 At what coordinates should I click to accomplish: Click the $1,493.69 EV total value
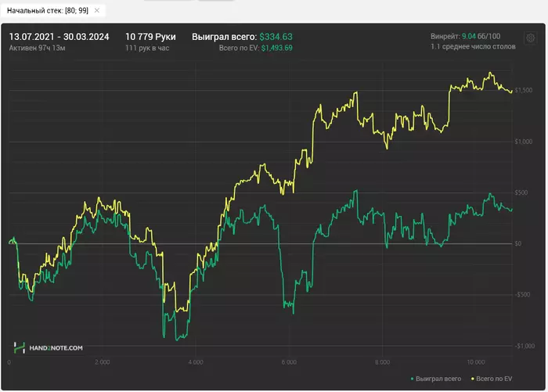point(276,48)
